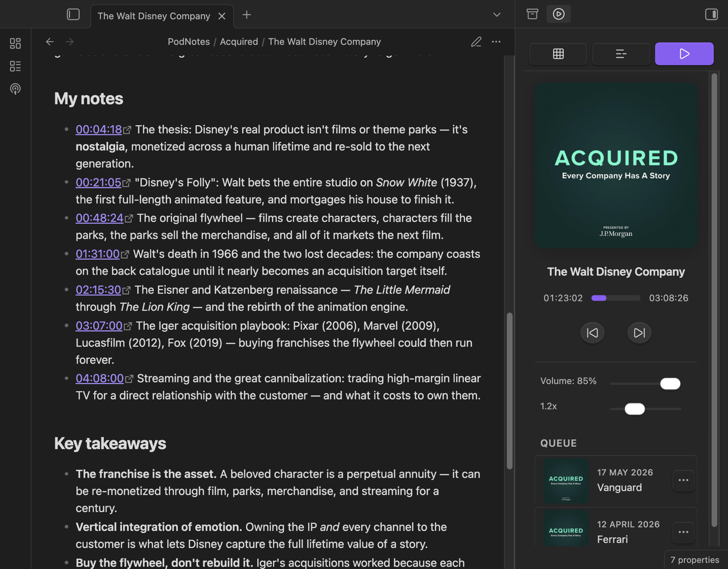Switch to podcast grid view
Viewport: 728px width, 569px height.
tap(558, 54)
